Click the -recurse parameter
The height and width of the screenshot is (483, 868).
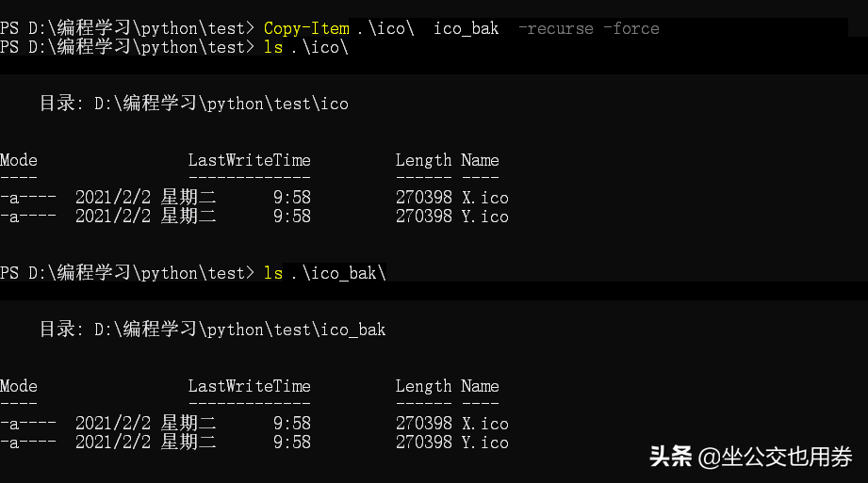[x=556, y=28]
